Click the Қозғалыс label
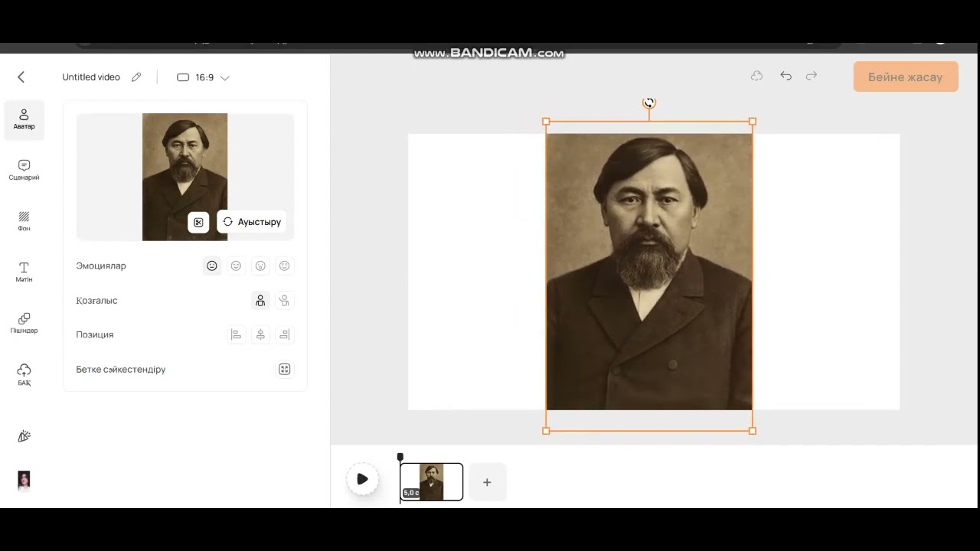The image size is (980, 551). (x=96, y=301)
